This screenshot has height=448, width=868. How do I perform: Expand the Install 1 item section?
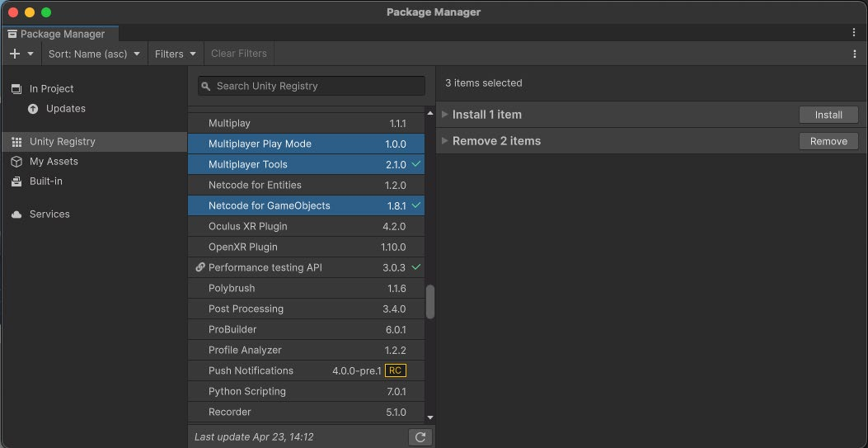444,115
